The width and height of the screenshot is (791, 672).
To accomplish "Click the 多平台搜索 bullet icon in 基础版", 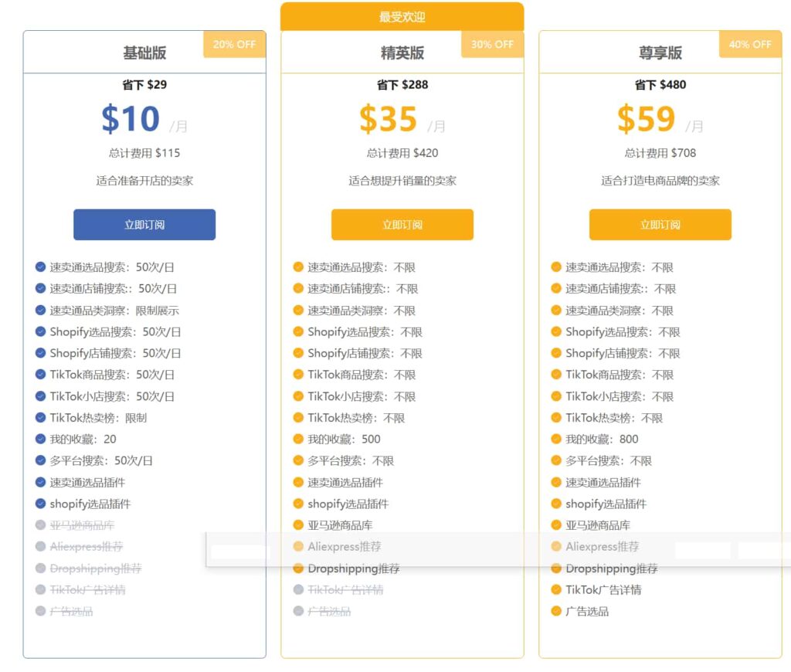I will pos(40,460).
